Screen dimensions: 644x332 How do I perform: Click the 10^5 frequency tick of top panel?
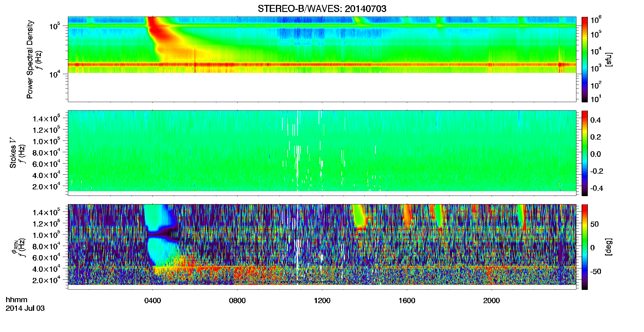pos(54,26)
